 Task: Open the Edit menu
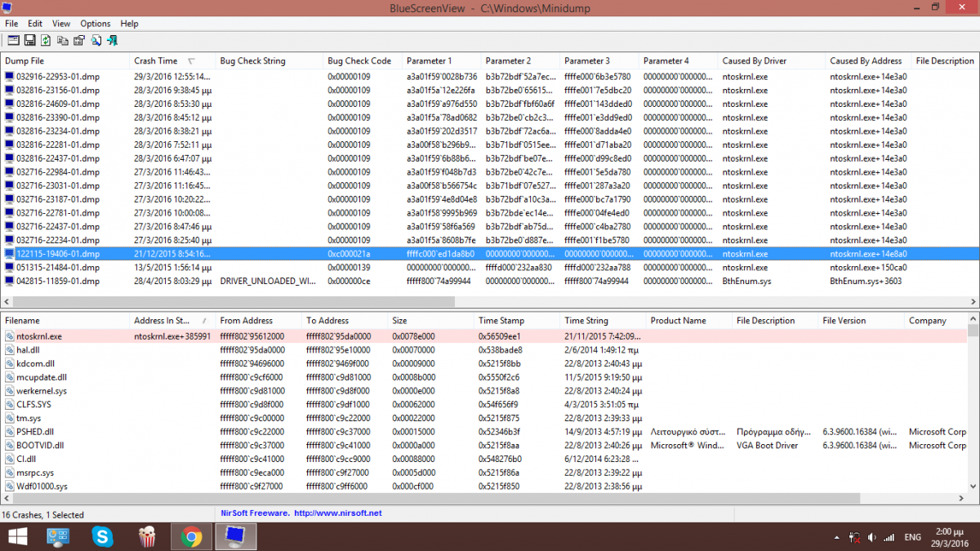click(x=35, y=24)
